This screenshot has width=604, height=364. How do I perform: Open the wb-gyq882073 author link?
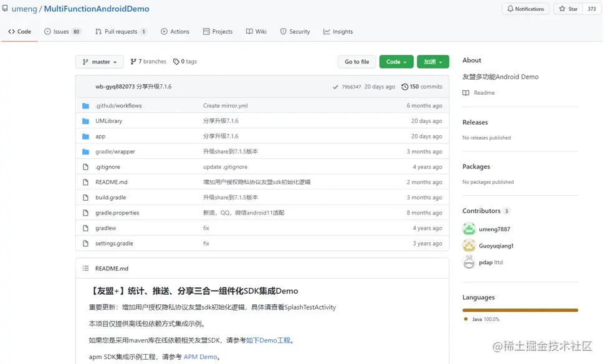[x=115, y=87]
